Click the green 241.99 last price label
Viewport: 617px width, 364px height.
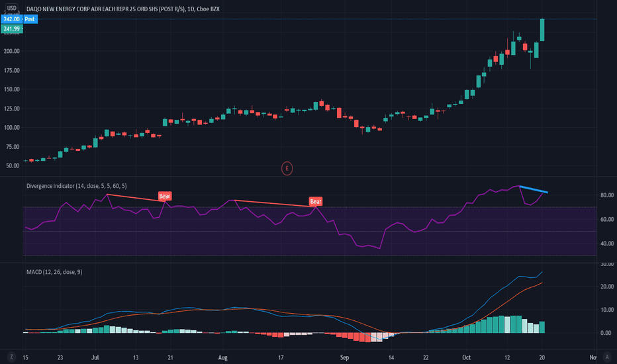11,28
